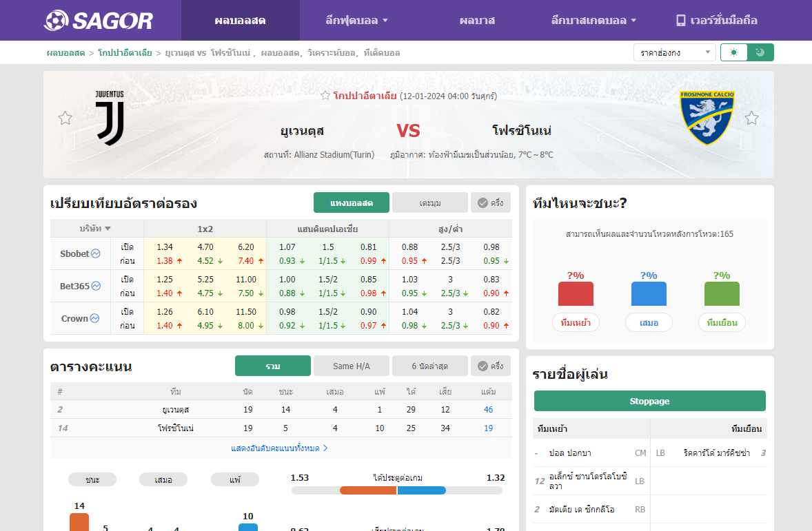Click the 1x2 column header
812x531 pixels.
point(205,228)
